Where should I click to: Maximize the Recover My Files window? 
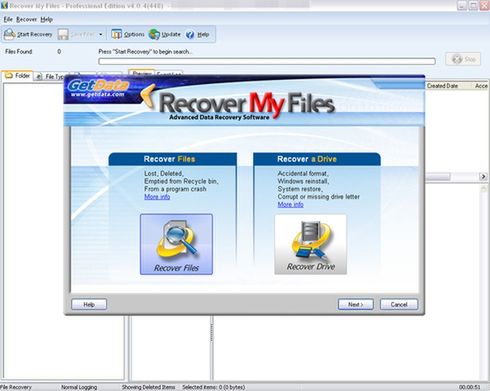point(473,5)
